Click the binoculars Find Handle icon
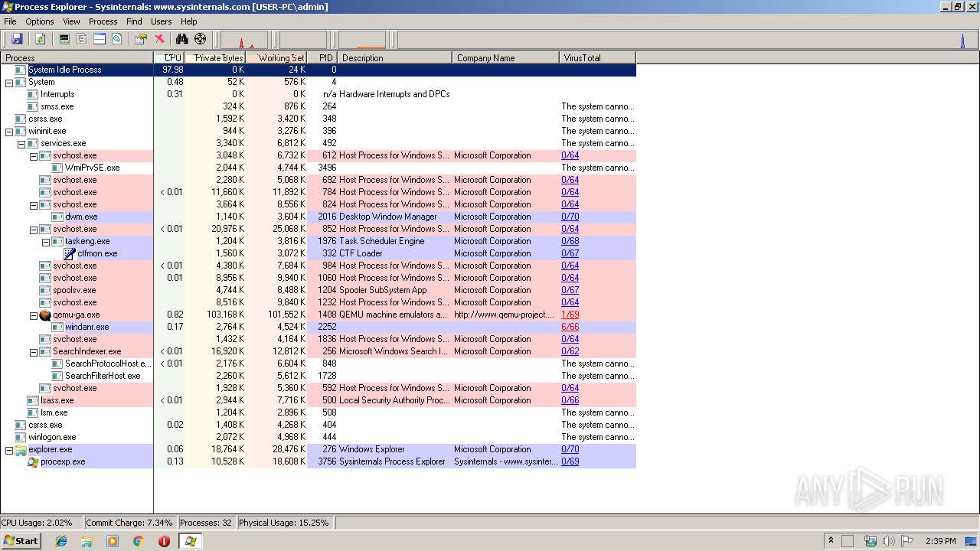Viewport: 980px width, 551px height. click(x=182, y=39)
